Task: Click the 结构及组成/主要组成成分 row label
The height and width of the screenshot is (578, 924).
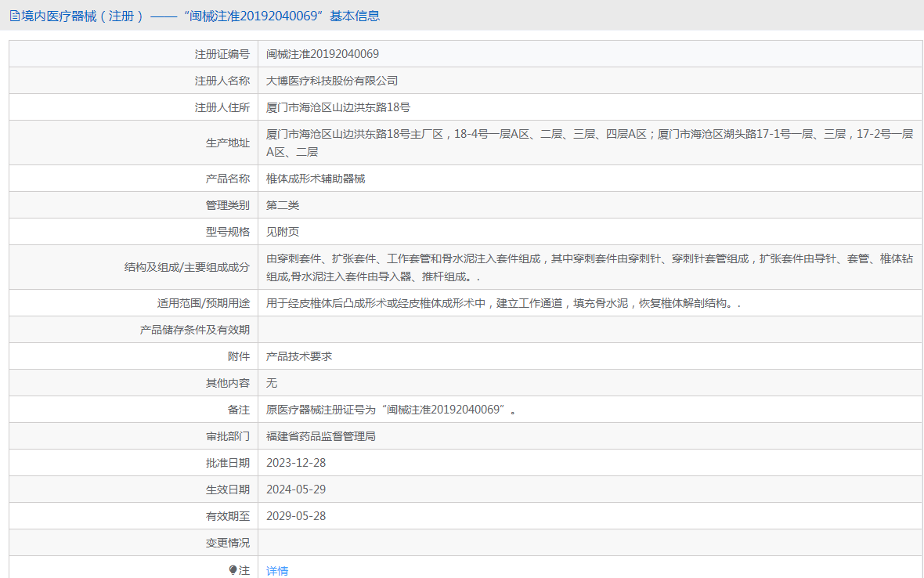Action: point(186,267)
